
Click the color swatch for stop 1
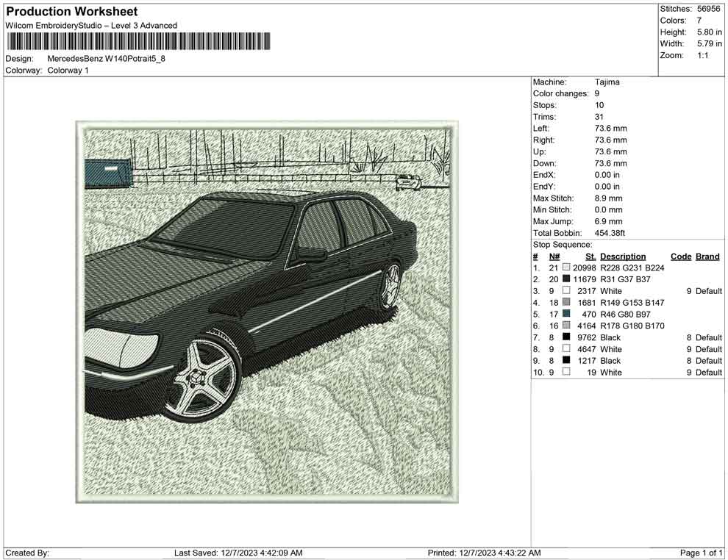566,268
